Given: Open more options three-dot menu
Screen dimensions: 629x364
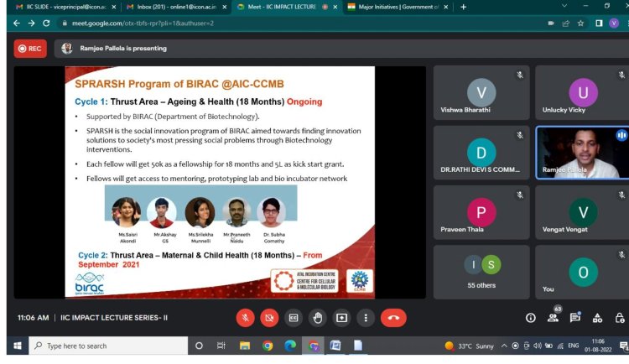Looking at the screenshot, I should pos(366,318).
